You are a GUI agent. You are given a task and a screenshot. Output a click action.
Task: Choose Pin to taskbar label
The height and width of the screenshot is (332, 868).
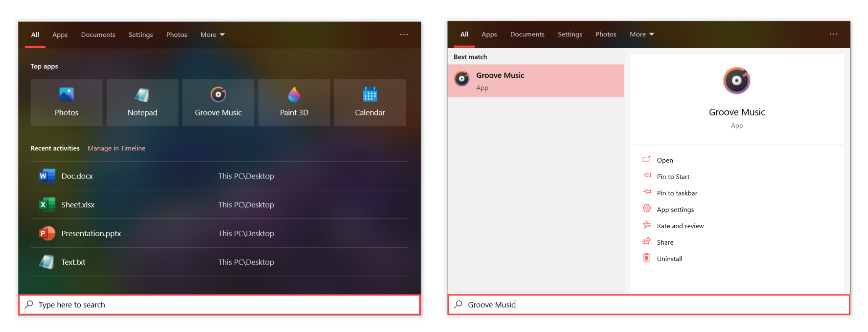point(677,193)
